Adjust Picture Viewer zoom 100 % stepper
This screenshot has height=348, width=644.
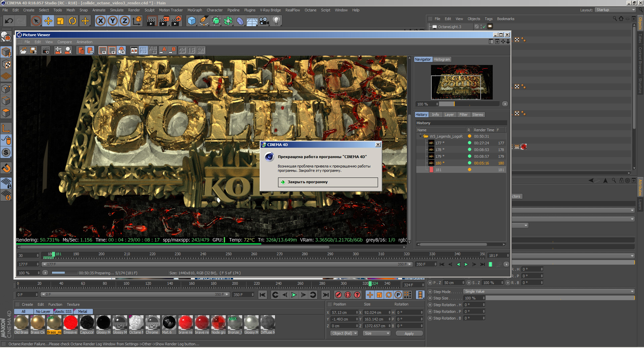tap(39, 273)
